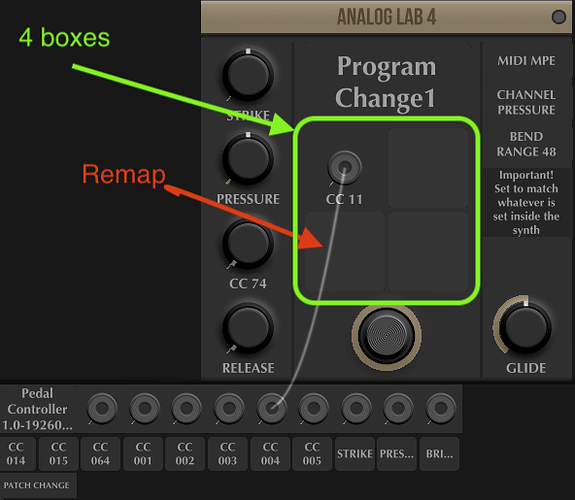Click the RELEASE knob

click(x=248, y=328)
